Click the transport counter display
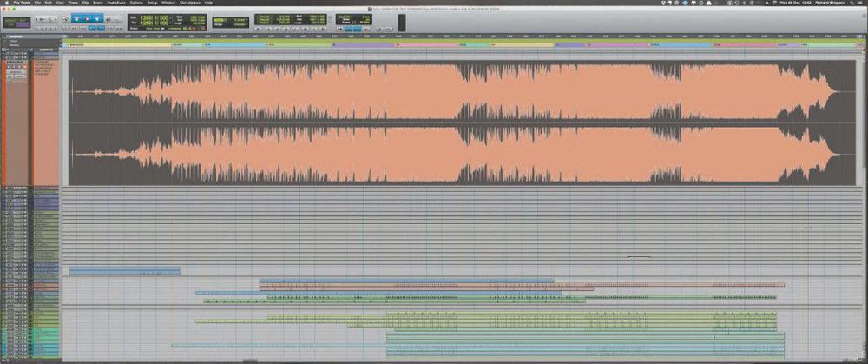This screenshot has height=364, width=868. tap(290, 20)
